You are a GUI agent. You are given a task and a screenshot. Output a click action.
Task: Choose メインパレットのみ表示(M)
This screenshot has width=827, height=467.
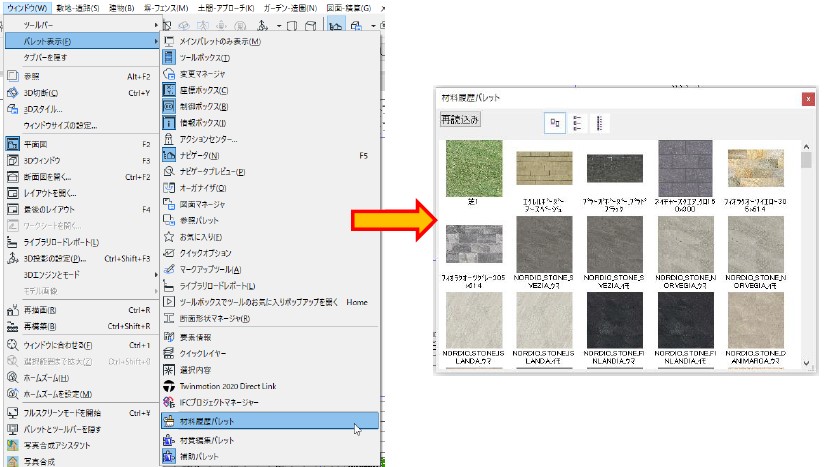pyautogui.click(x=270, y=41)
